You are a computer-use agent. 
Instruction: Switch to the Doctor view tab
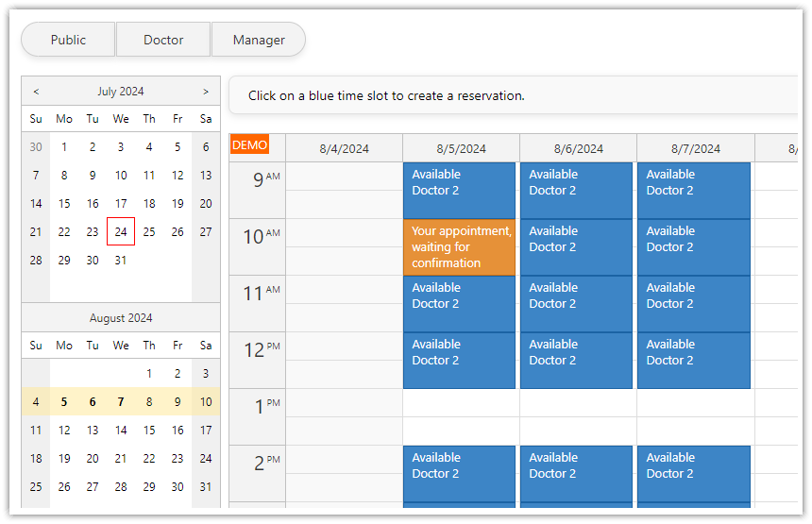[163, 40]
